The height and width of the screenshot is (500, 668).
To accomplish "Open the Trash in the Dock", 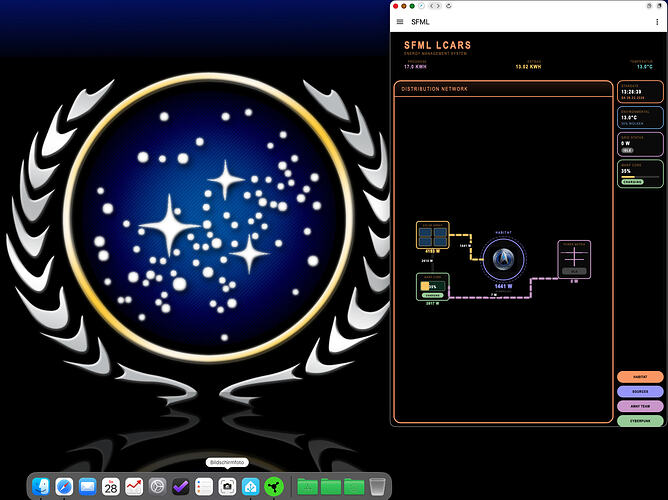I will [x=377, y=486].
